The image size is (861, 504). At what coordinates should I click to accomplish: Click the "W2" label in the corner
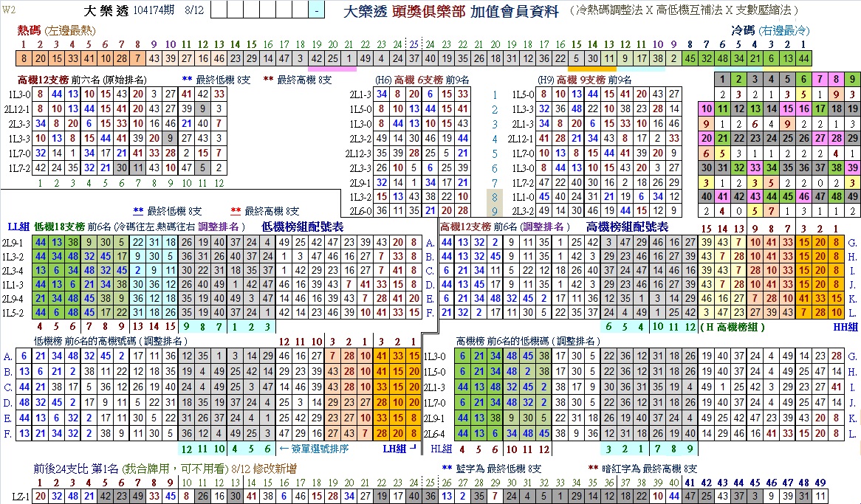tap(9, 10)
